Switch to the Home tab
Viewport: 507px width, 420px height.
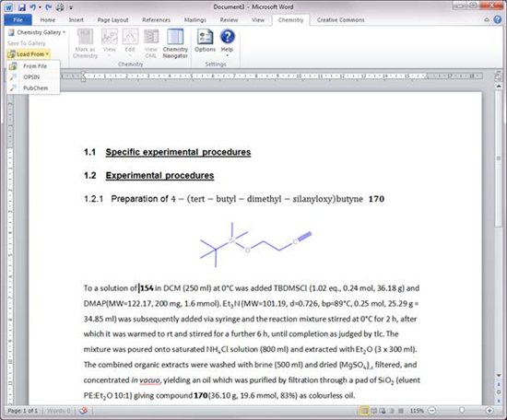click(x=48, y=19)
